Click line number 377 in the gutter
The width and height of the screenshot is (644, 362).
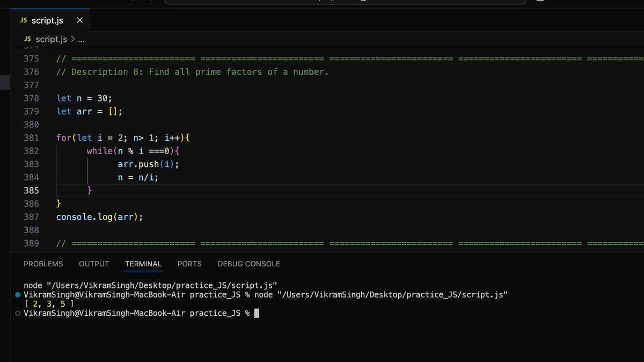click(32, 85)
